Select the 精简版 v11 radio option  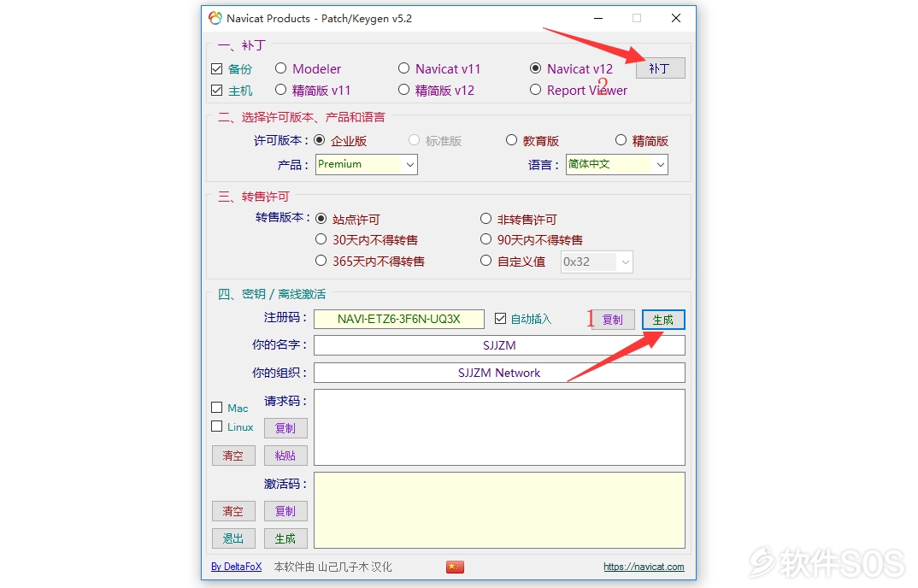pos(281,90)
